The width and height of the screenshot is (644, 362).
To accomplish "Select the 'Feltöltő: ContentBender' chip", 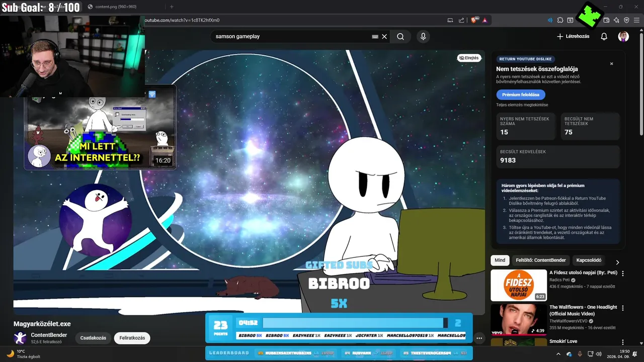I will tap(541, 260).
